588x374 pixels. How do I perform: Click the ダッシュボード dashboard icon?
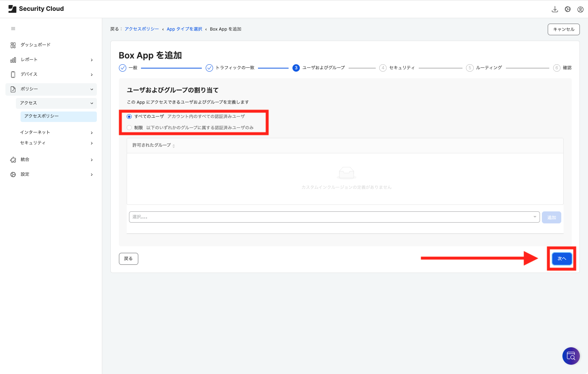coord(13,45)
